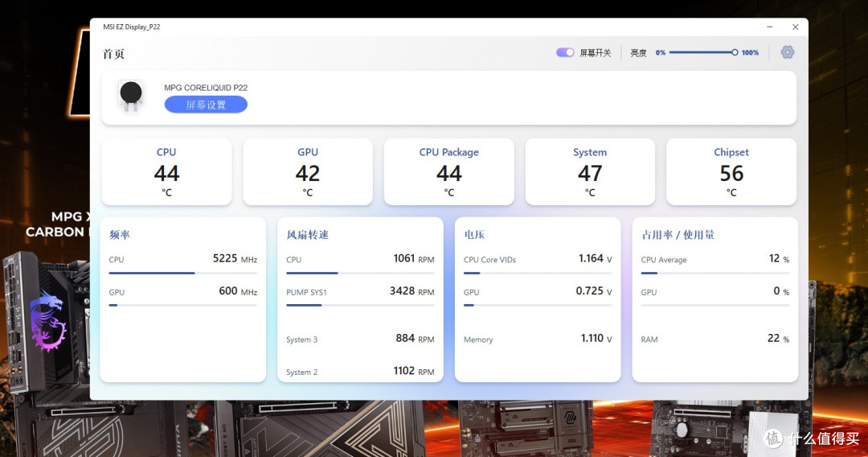Click the 电压 voltage panel title

pos(474,235)
